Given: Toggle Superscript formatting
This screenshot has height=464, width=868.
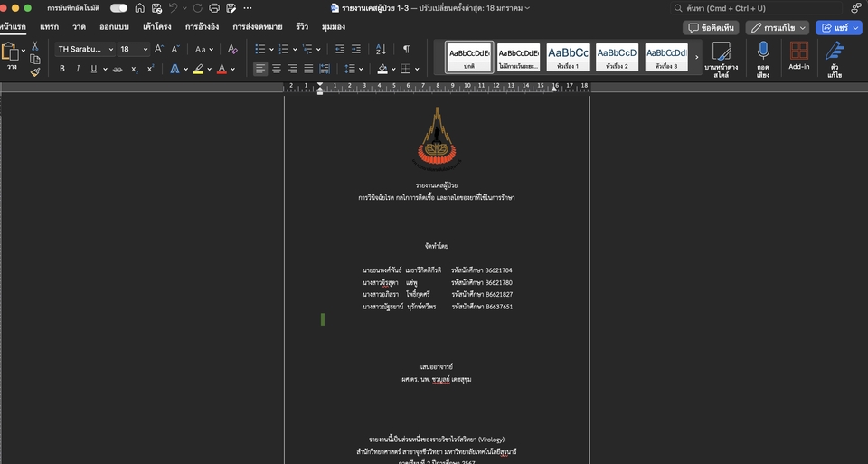Looking at the screenshot, I should (x=150, y=69).
